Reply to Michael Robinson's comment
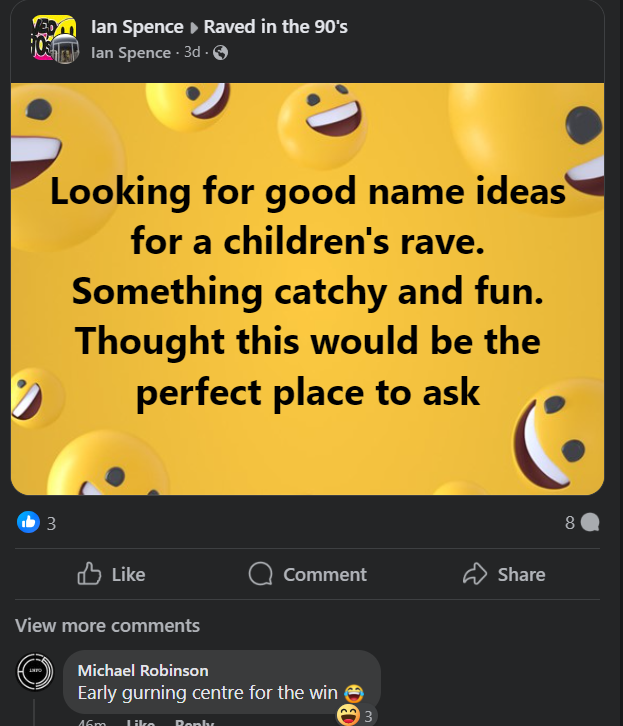623x726 pixels. click(x=194, y=722)
